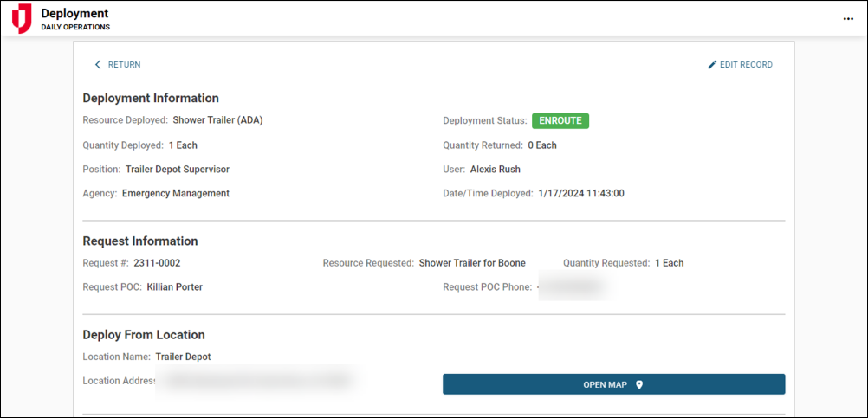
Task: Click the Shower Trailer (ADA) resource value
Action: coord(217,120)
